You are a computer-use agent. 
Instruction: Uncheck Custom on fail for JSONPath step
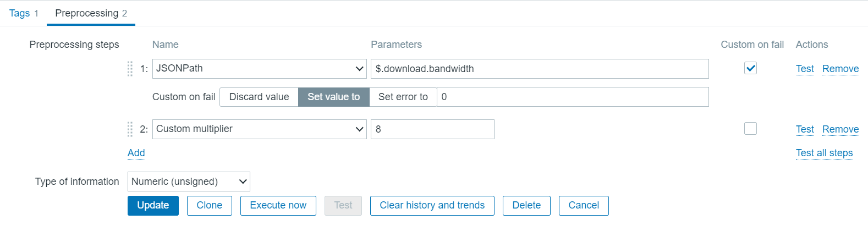(x=750, y=68)
